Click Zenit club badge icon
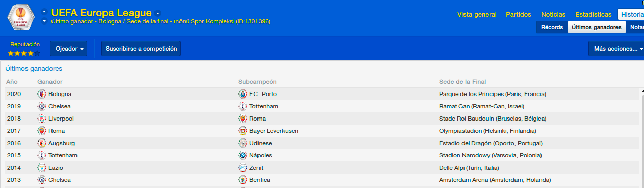 243,168
